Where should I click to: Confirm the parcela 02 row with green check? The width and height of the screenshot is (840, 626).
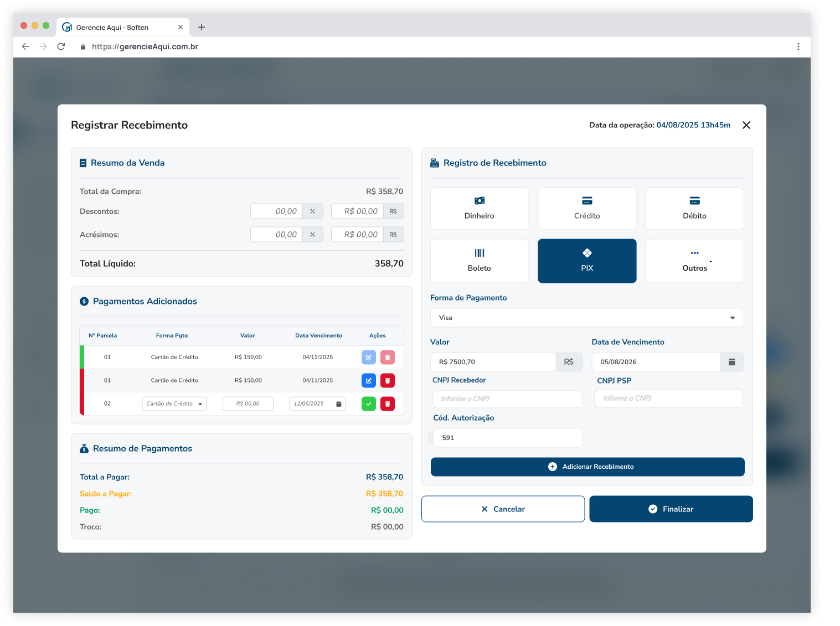coord(369,404)
